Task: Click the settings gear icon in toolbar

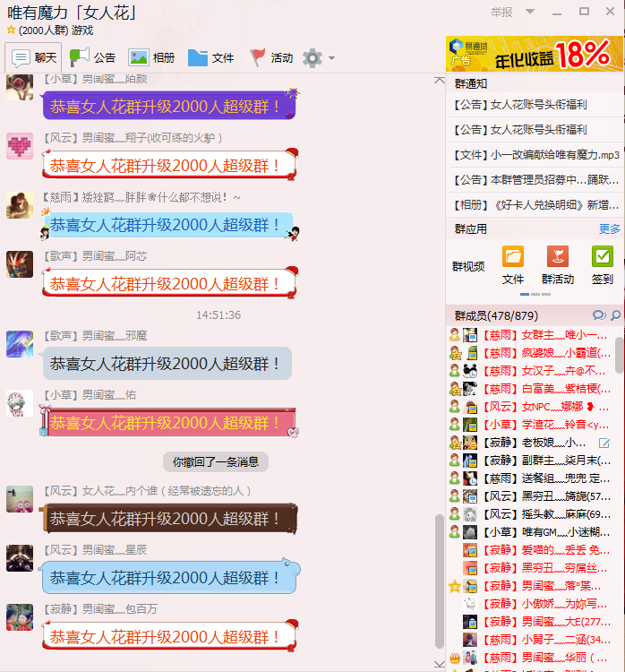Action: [x=312, y=58]
